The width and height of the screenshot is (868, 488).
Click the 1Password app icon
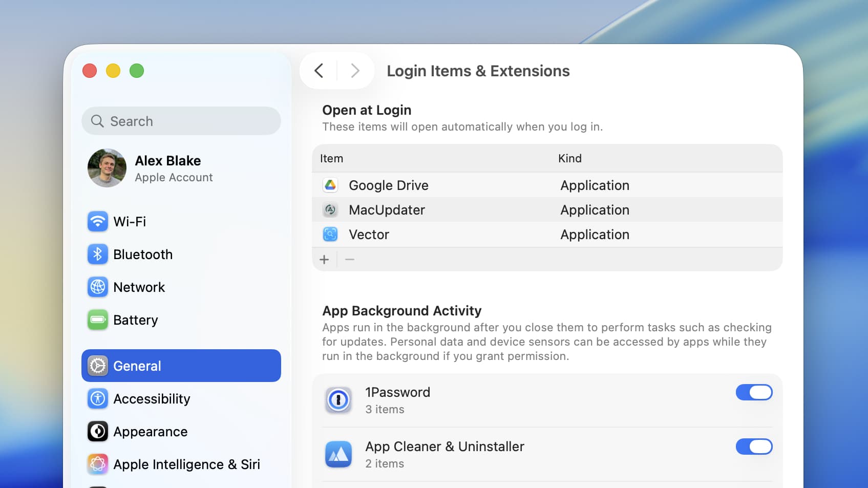(337, 400)
